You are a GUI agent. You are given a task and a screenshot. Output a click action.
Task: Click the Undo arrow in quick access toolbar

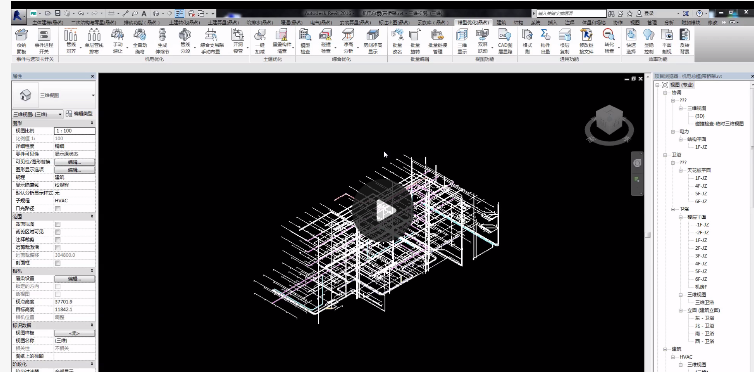[x=80, y=13]
